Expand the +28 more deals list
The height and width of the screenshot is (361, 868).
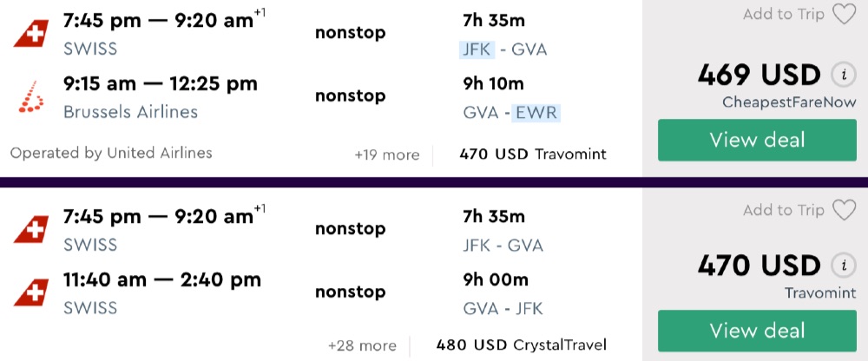(x=362, y=345)
